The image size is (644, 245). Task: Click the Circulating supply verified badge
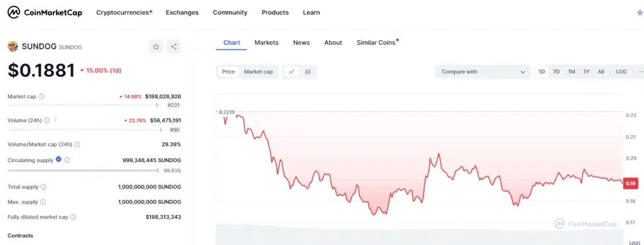[58, 159]
